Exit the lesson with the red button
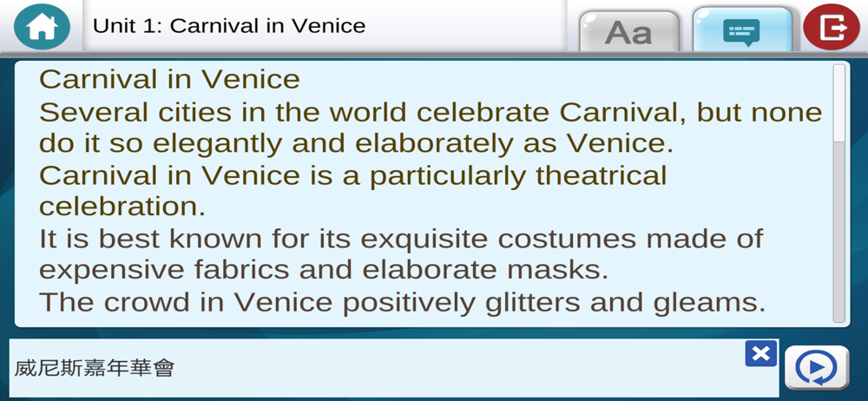Image resolution: width=868 pixels, height=401 pixels. point(831,27)
